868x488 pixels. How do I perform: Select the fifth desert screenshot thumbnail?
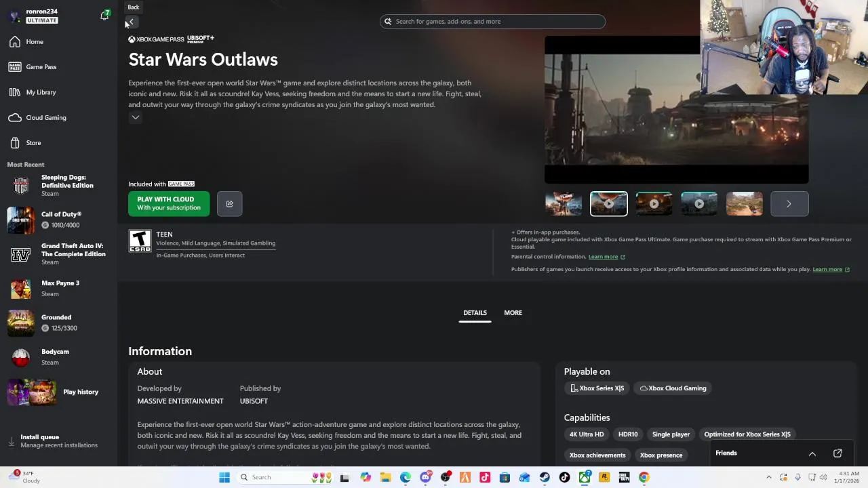(x=745, y=203)
